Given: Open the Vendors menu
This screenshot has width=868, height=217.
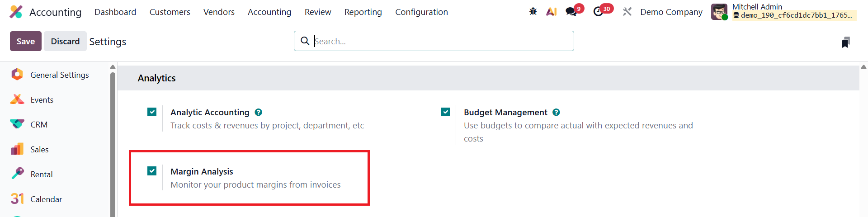Looking at the screenshot, I should pyautogui.click(x=219, y=12).
